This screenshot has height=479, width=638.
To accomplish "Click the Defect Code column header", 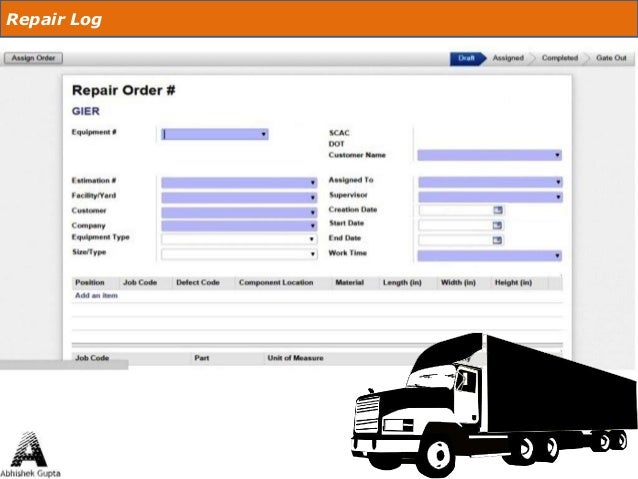I will (x=198, y=282).
